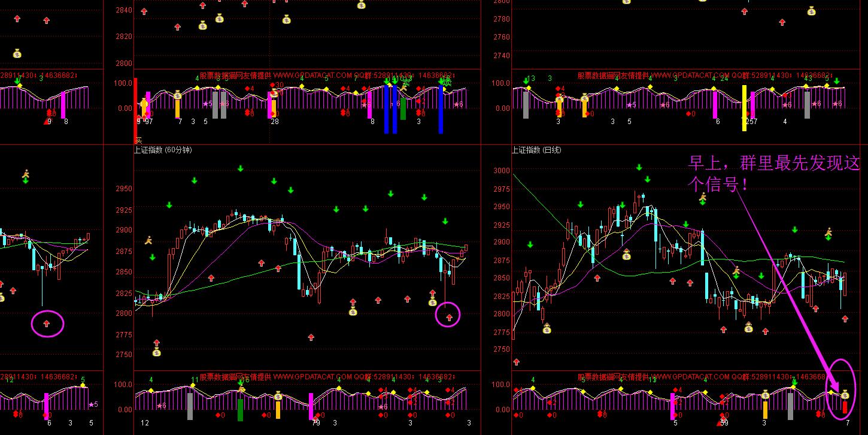Click the 0.00 label on the 60-minute bottom indicator axis
868x435 pixels.
124,410
